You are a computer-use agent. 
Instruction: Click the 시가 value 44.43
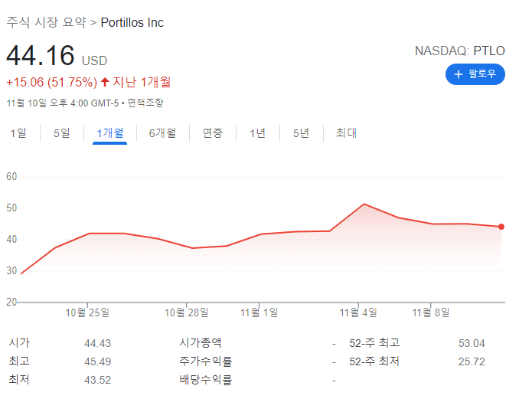98,343
